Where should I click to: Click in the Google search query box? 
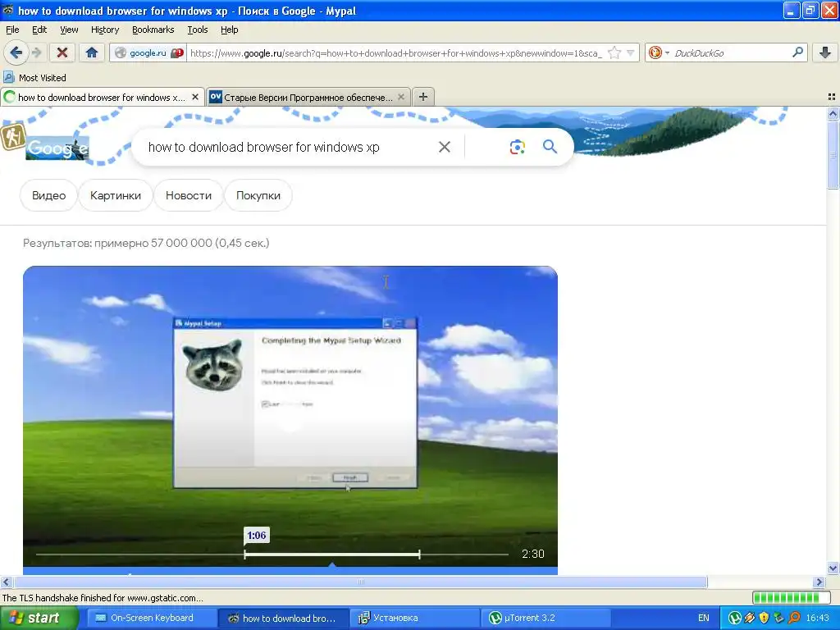point(290,147)
